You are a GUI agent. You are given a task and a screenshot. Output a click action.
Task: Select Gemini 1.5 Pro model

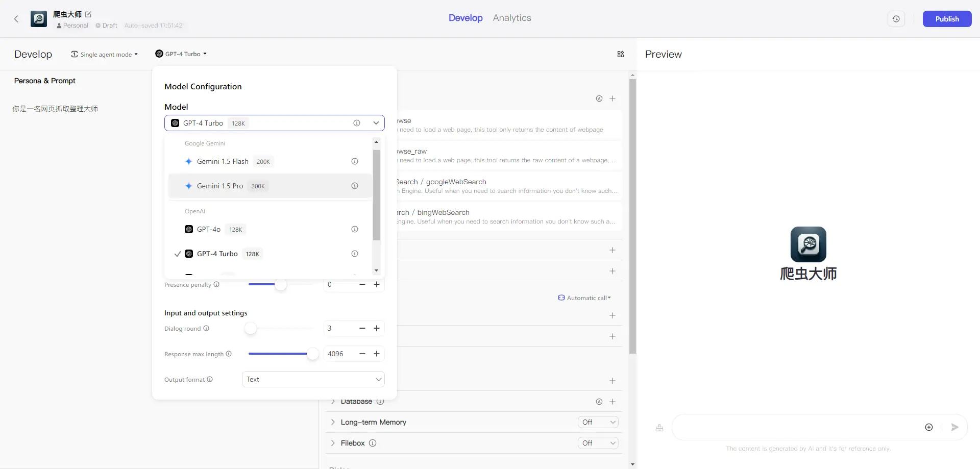click(x=270, y=186)
